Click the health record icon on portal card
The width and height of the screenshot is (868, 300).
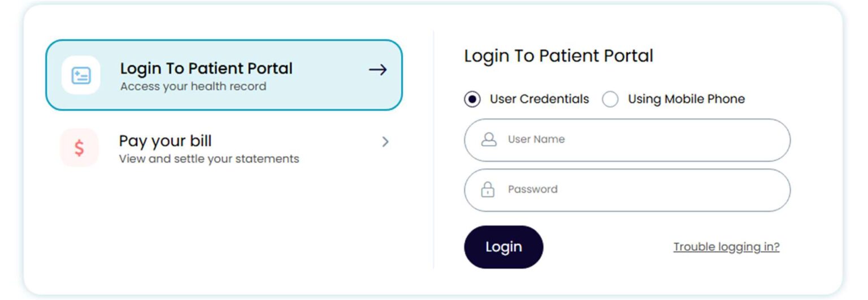point(81,75)
